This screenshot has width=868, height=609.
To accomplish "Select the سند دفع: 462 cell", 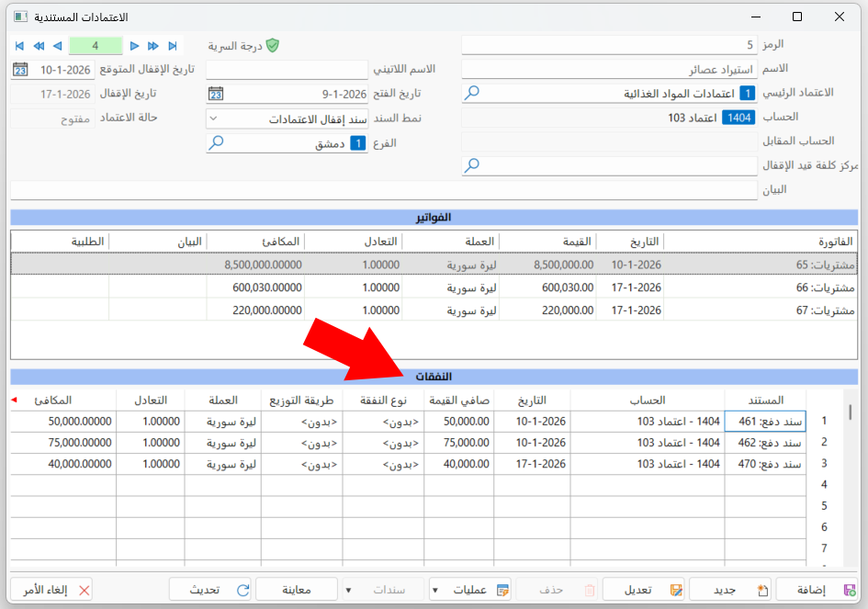I will (x=765, y=443).
